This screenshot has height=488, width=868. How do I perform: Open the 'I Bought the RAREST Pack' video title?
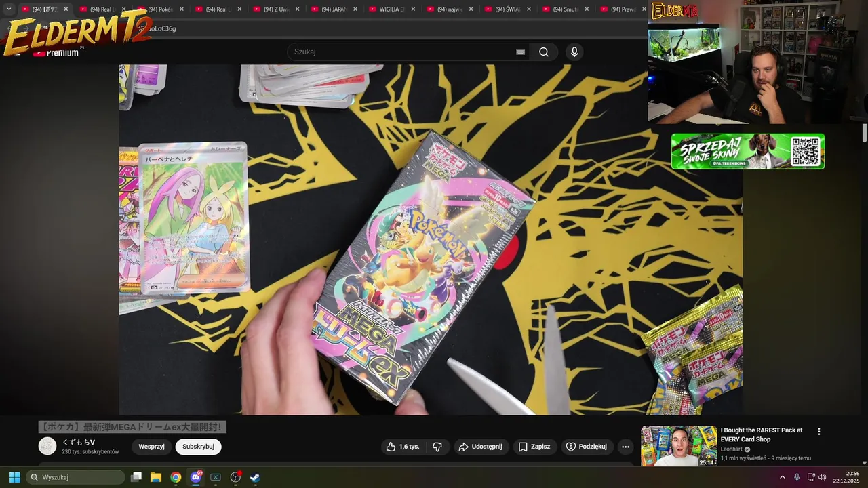coord(762,434)
